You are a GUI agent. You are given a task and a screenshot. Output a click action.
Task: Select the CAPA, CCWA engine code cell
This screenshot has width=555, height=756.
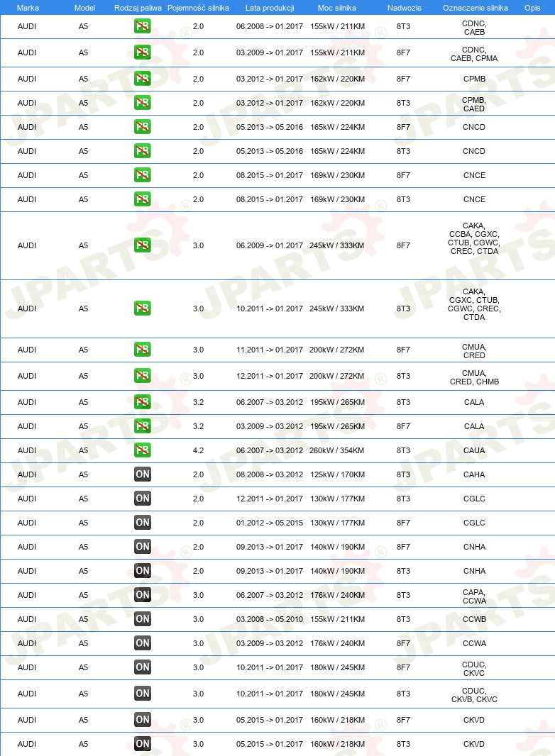474,596
